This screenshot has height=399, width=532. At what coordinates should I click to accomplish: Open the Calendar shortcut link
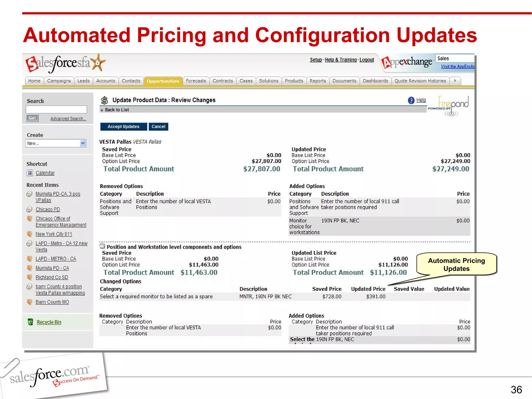(45, 173)
